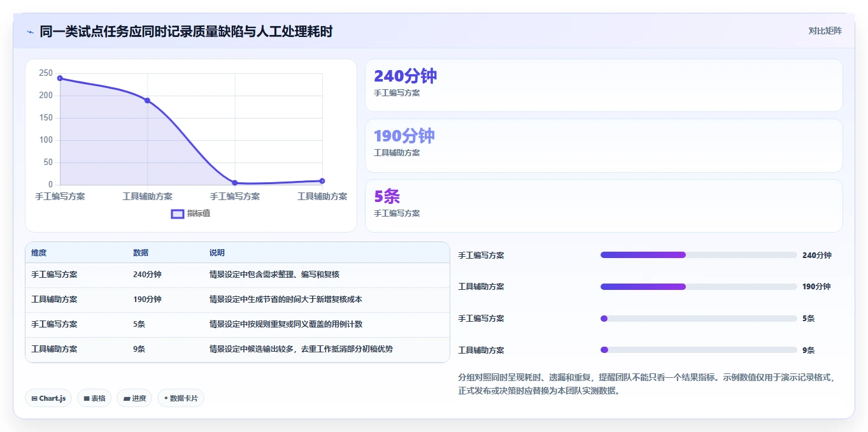
Task: Click the 9条 cell in the table
Action: pos(139,349)
